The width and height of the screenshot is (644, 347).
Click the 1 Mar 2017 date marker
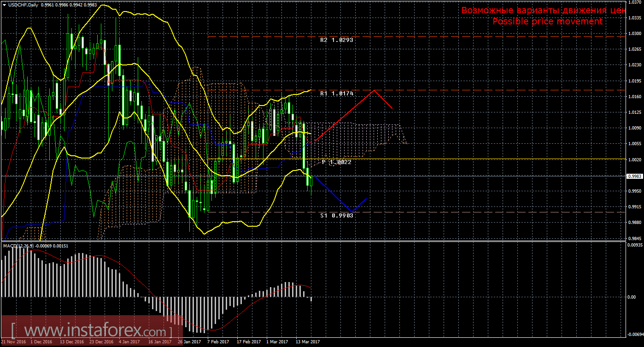[x=277, y=342]
